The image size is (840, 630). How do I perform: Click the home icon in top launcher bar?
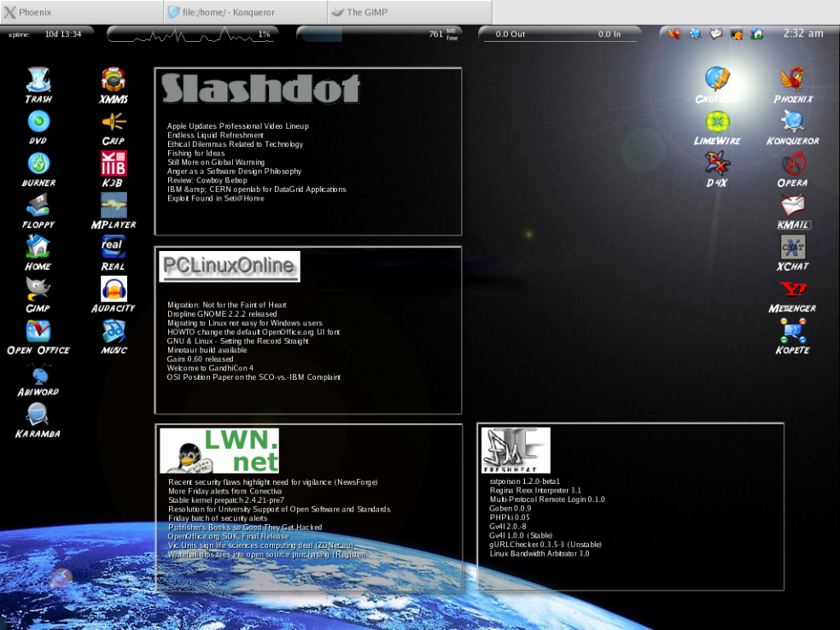coord(757,34)
